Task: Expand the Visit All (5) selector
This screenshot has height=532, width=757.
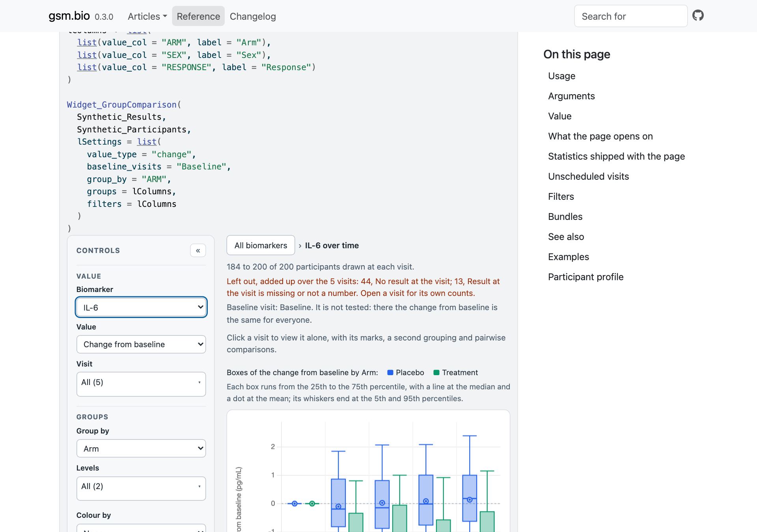Action: [x=141, y=384]
